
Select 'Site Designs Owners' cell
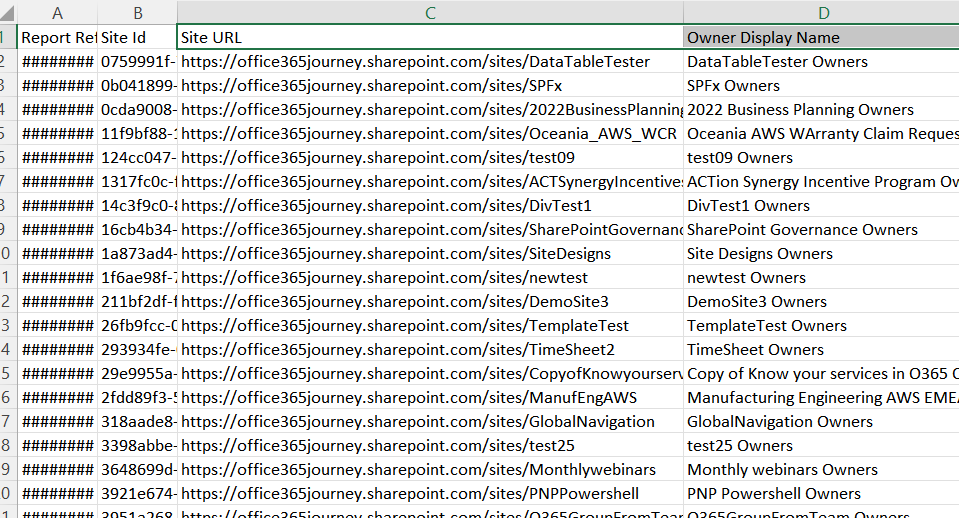[x=821, y=254]
